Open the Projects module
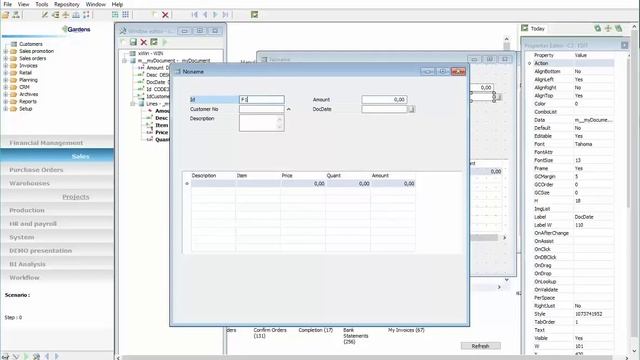Viewport: 640px width, 360px height. click(57, 197)
